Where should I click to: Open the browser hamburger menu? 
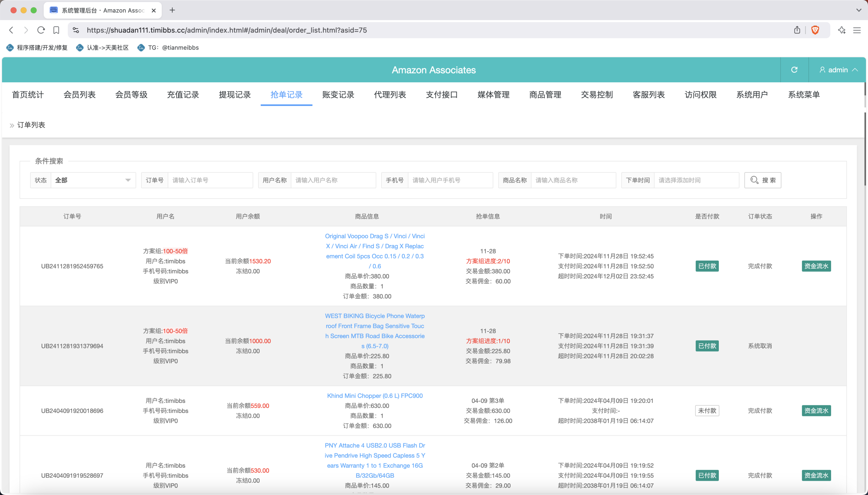pos(857,30)
